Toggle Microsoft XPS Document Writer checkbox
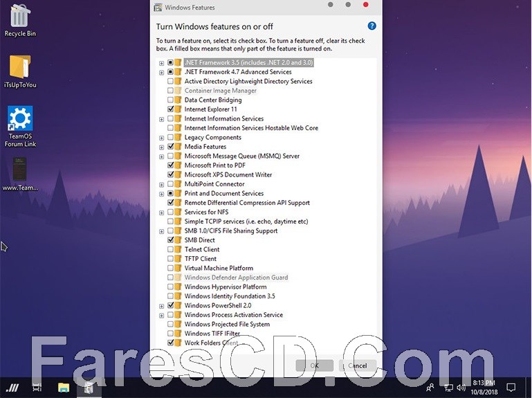 pyautogui.click(x=170, y=174)
